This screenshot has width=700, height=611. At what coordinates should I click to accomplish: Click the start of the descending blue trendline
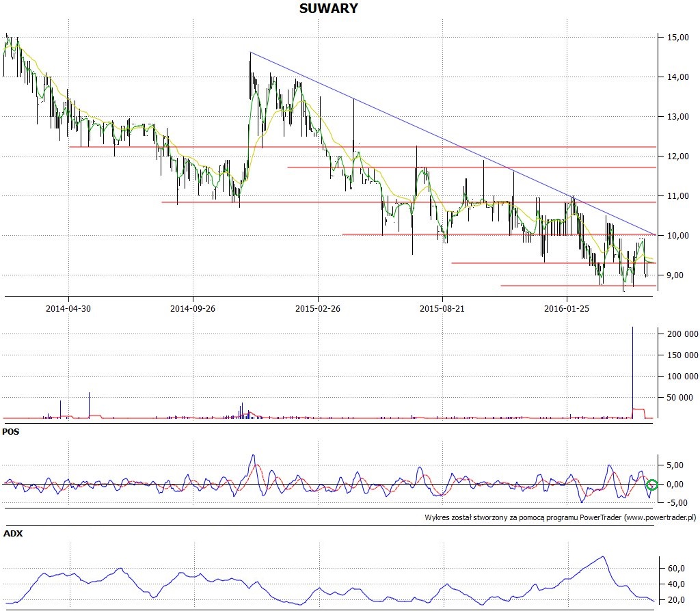(x=251, y=53)
